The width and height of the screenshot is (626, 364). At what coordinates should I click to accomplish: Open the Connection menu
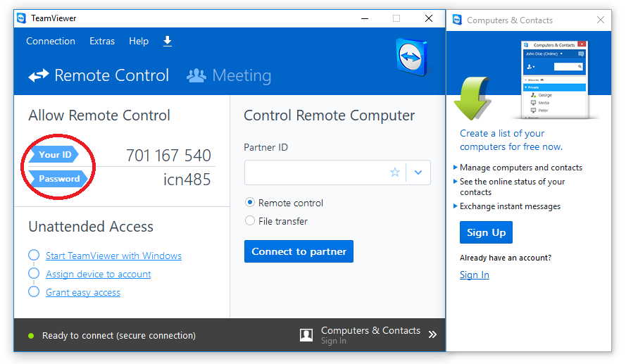(x=51, y=41)
